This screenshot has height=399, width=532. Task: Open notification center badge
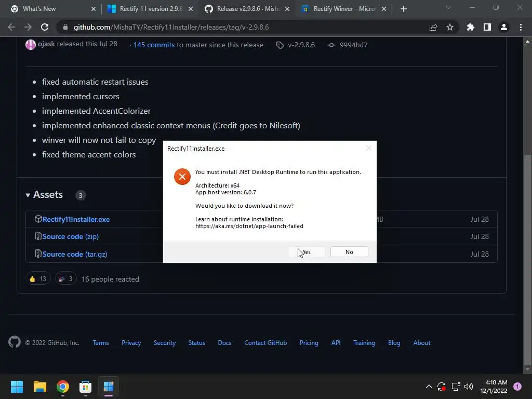pos(517,387)
